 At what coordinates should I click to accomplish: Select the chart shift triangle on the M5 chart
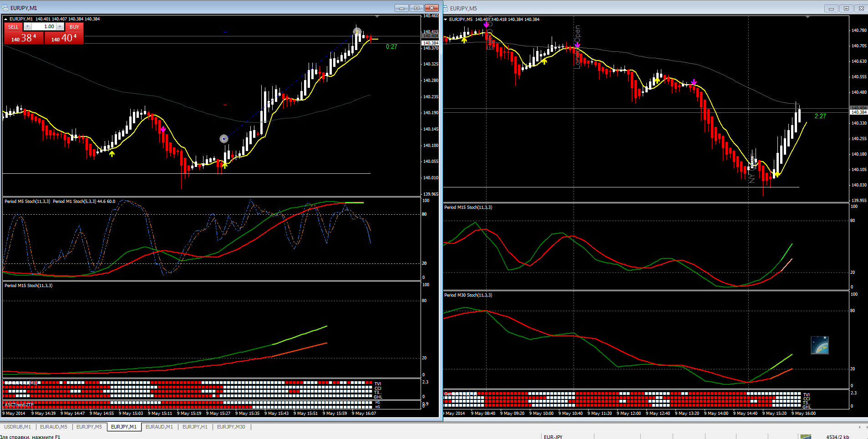click(807, 17)
